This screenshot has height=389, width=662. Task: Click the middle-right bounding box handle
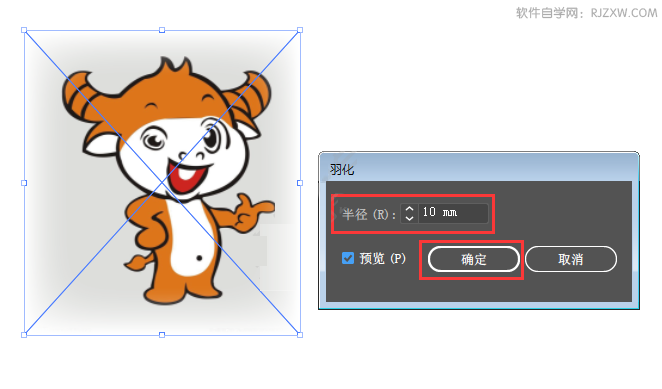click(300, 183)
